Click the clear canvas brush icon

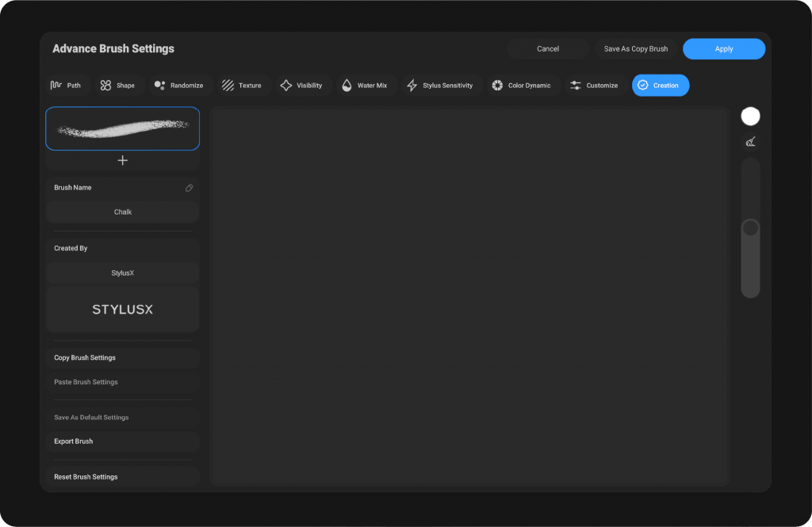pyautogui.click(x=750, y=143)
